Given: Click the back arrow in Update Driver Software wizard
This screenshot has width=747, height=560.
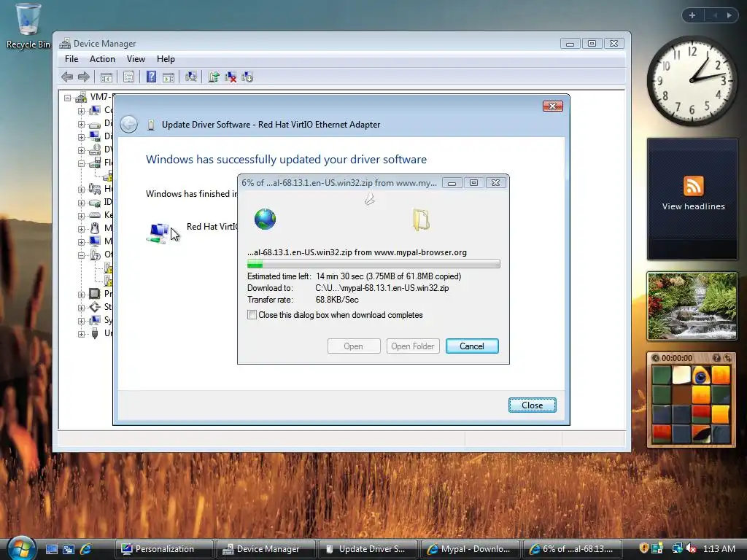Looking at the screenshot, I should [x=128, y=124].
